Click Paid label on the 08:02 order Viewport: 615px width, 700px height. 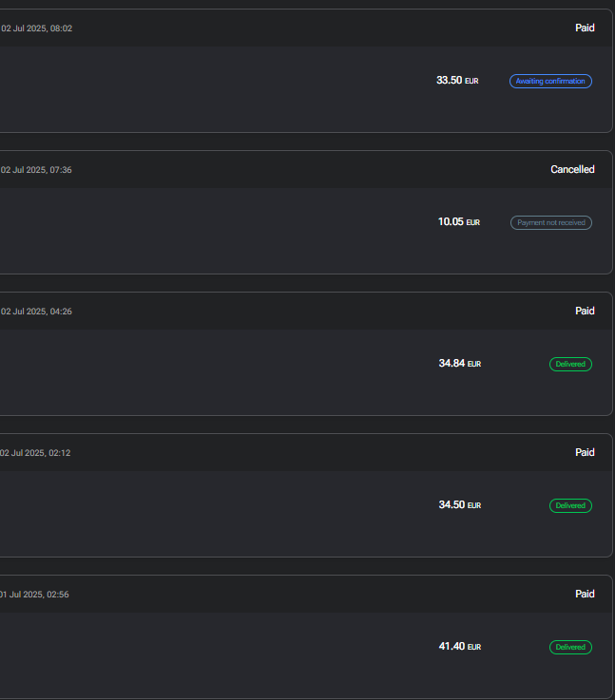(585, 28)
